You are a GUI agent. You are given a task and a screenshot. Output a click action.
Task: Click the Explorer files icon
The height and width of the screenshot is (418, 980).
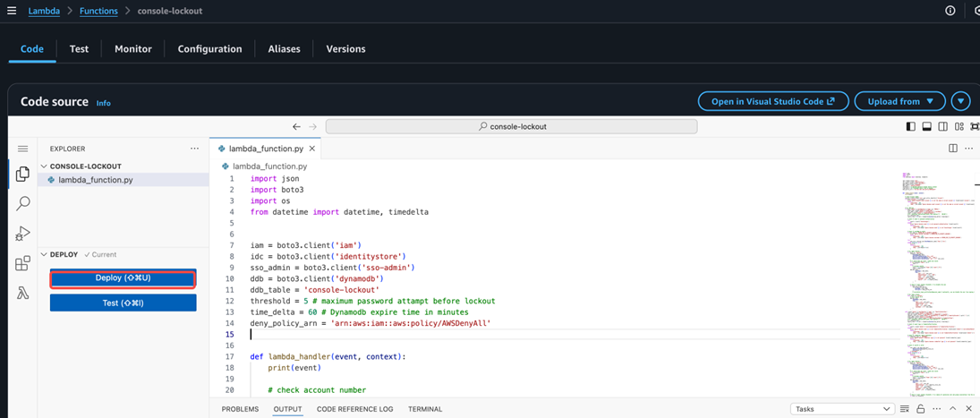point(23,175)
